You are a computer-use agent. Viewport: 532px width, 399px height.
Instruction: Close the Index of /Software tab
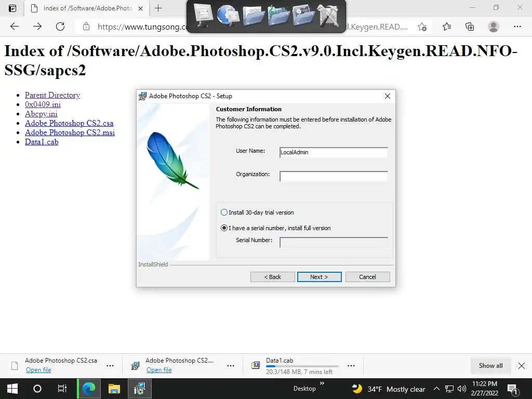[x=140, y=8]
